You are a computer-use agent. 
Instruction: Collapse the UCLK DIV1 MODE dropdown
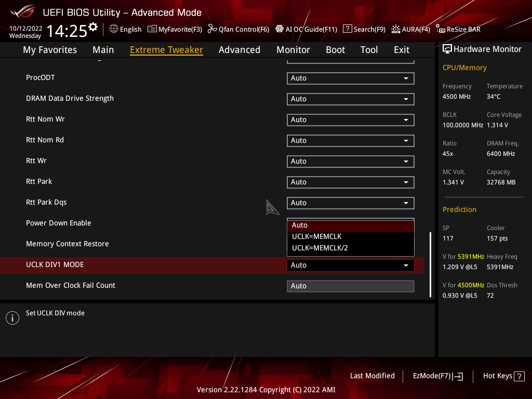(351, 265)
